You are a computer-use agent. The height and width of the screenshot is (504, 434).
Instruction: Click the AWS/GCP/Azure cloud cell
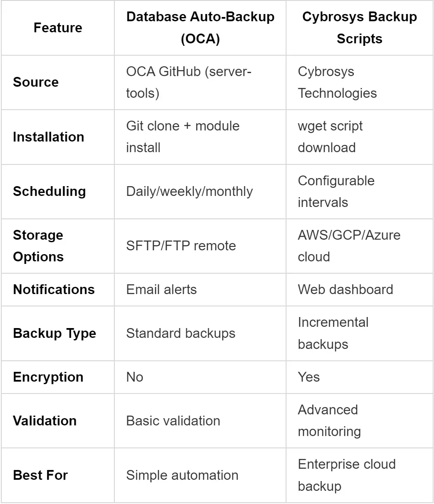click(x=349, y=246)
